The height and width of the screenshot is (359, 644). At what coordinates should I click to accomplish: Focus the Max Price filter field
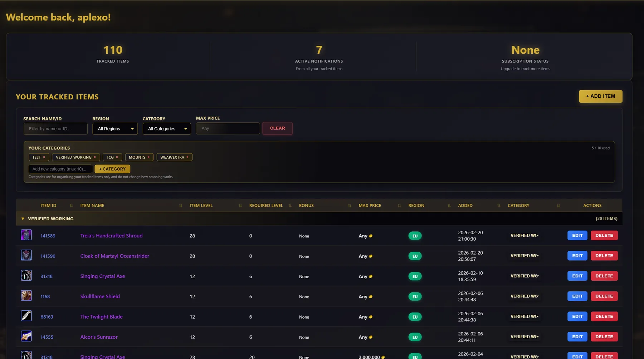coord(228,128)
